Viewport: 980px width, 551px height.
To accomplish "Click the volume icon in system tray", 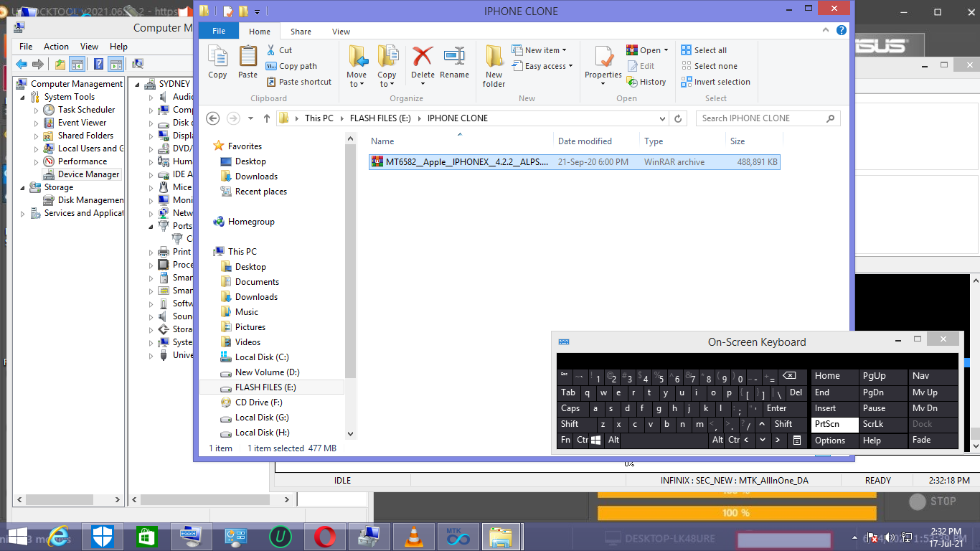I will pyautogui.click(x=890, y=537).
